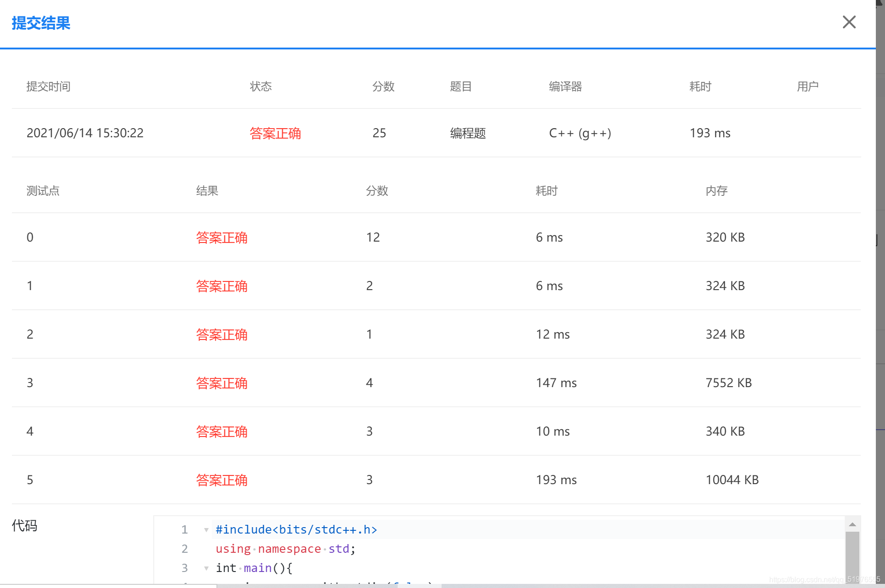Click line number 2 in code gutter
885x588 pixels.
[184, 549]
